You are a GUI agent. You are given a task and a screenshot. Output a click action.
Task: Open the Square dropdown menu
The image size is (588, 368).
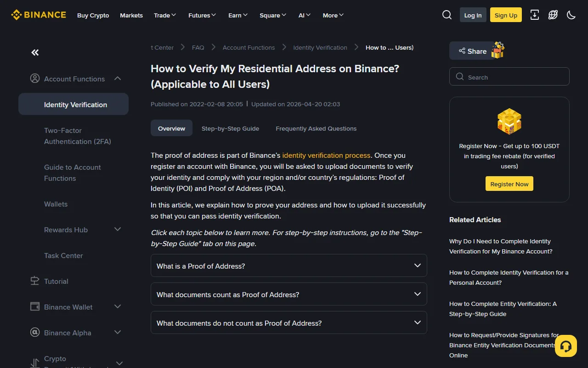click(x=273, y=15)
